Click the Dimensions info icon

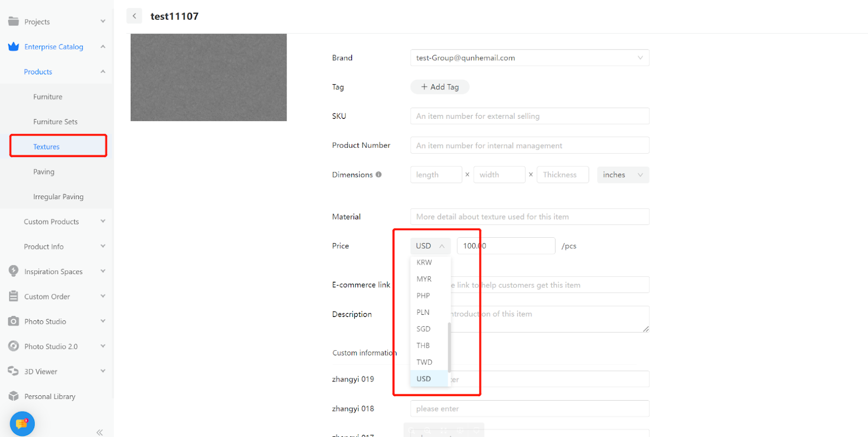click(379, 175)
